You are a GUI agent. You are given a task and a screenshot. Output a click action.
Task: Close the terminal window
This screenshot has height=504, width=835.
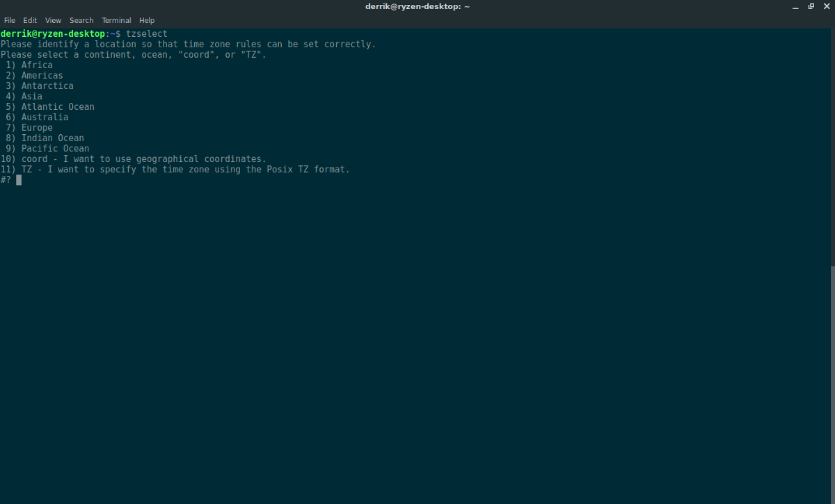pyautogui.click(x=825, y=6)
